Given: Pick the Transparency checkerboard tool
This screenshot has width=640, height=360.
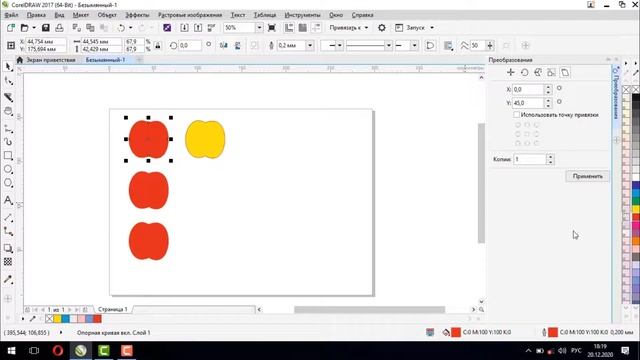Looking at the screenshot, I should click(x=8, y=262).
